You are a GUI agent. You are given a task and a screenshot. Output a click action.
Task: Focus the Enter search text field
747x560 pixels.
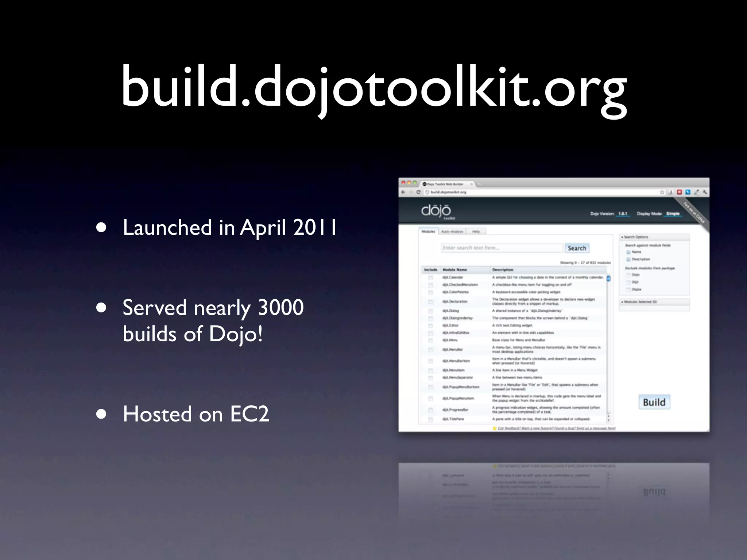502,248
